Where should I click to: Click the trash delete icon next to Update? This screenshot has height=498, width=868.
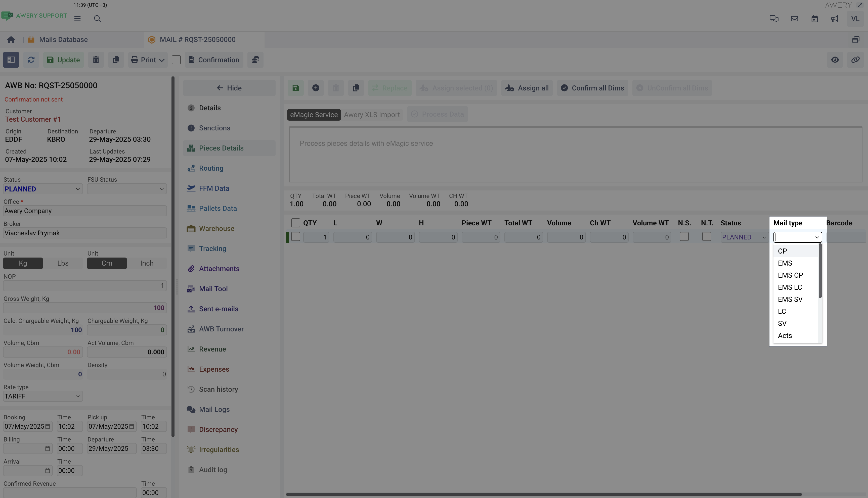[x=96, y=60]
